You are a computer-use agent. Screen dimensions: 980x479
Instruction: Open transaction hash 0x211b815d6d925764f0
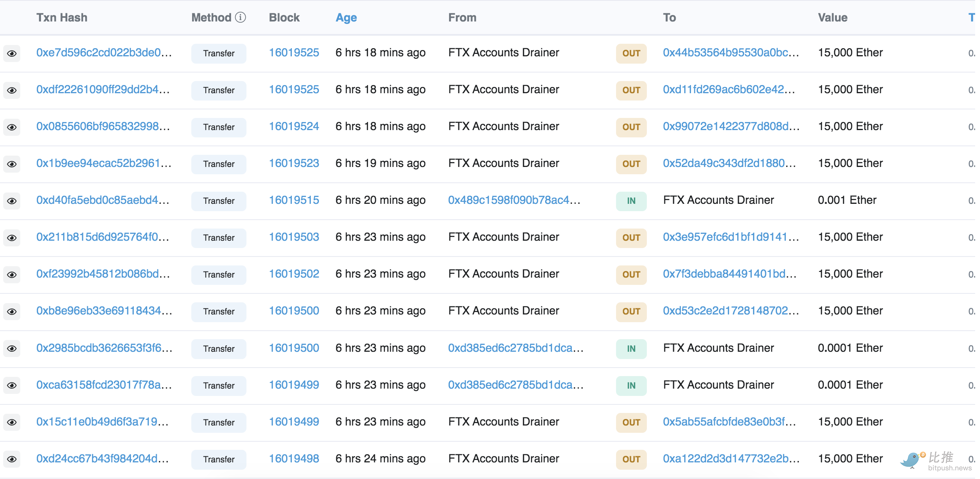[x=103, y=237]
